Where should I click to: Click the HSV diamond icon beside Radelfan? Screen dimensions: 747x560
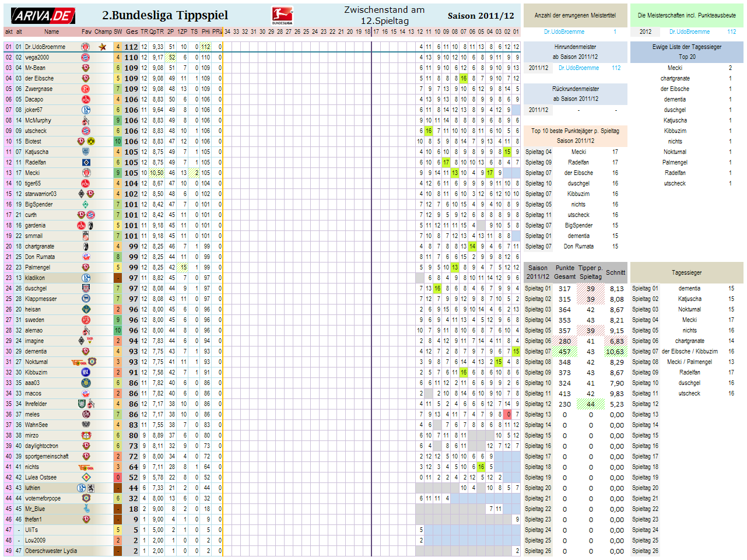tap(86, 162)
